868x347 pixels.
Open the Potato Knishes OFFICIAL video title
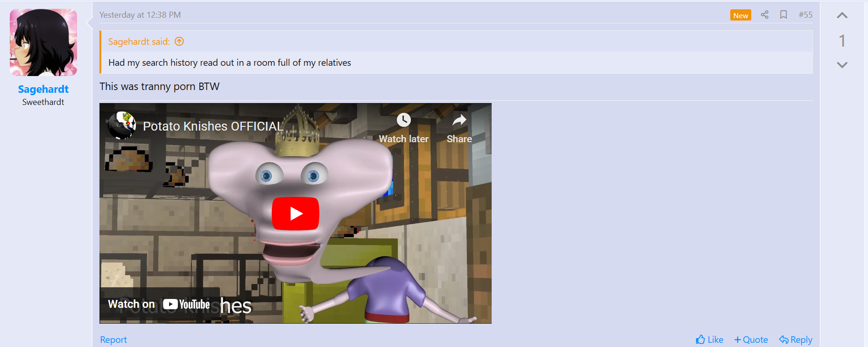click(x=213, y=126)
